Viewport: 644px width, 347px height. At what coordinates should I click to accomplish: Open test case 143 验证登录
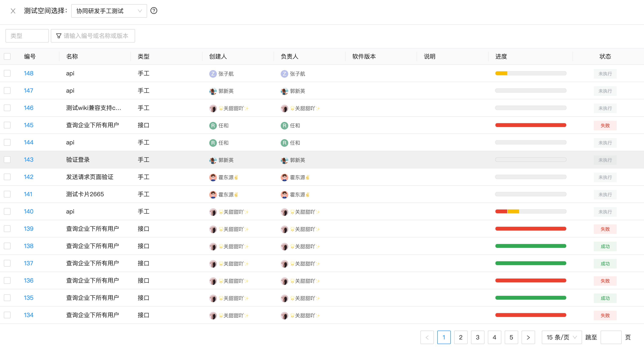28,159
